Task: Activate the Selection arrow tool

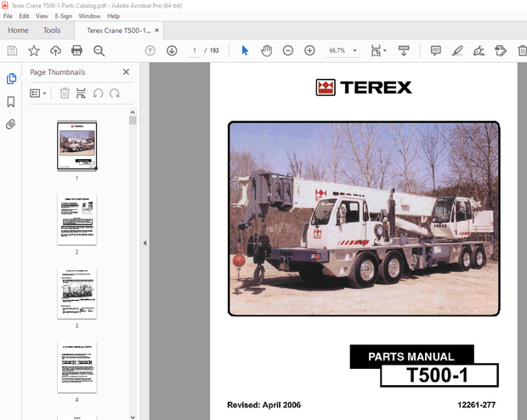Action: coord(245,51)
